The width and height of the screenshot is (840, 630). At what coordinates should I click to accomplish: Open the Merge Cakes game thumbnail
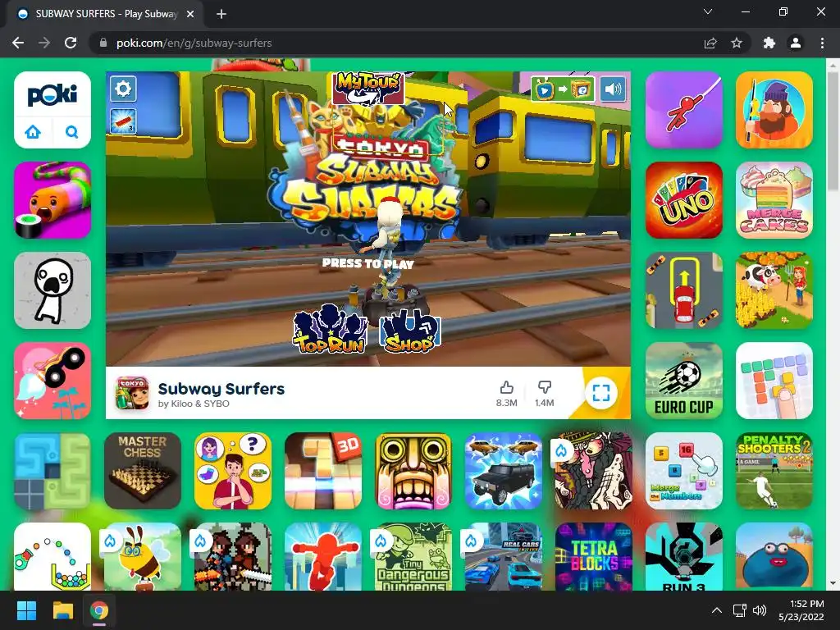(774, 200)
